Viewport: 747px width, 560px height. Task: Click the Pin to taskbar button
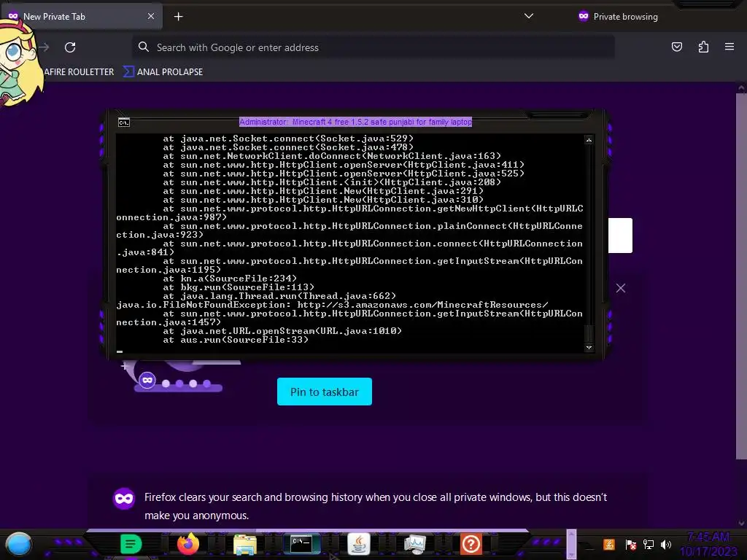pos(325,392)
